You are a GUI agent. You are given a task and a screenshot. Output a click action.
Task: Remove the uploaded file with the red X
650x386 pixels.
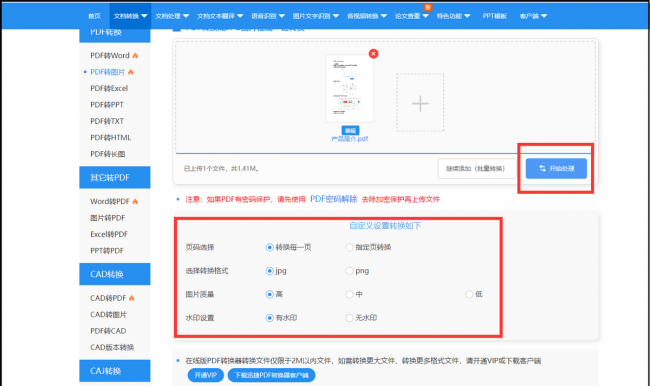pyautogui.click(x=374, y=53)
